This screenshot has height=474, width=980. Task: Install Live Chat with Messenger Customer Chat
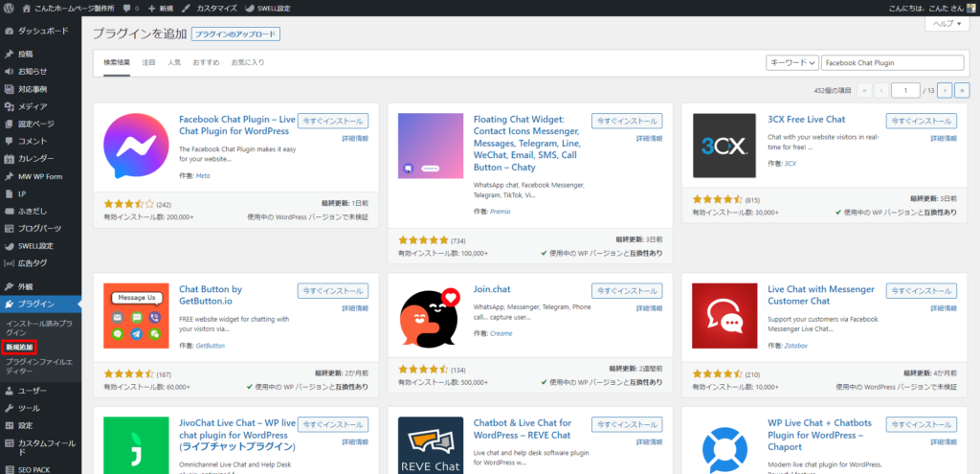click(x=922, y=291)
